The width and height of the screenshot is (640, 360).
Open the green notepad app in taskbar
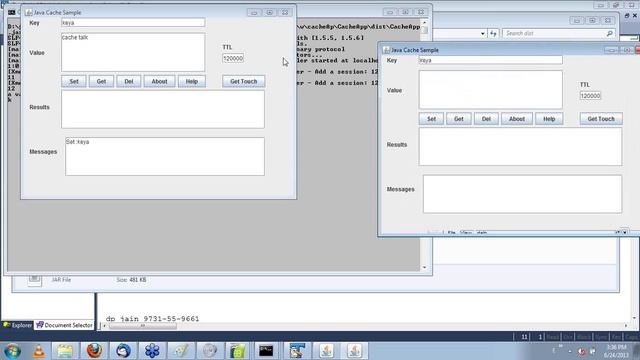238,351
